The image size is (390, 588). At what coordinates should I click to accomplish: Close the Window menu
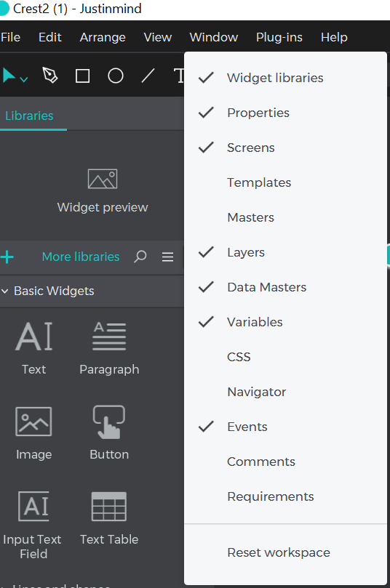pyautogui.click(x=214, y=37)
